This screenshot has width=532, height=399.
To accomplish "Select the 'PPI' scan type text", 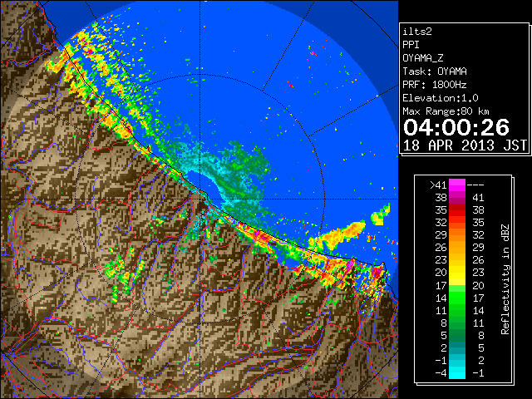I will [411, 45].
